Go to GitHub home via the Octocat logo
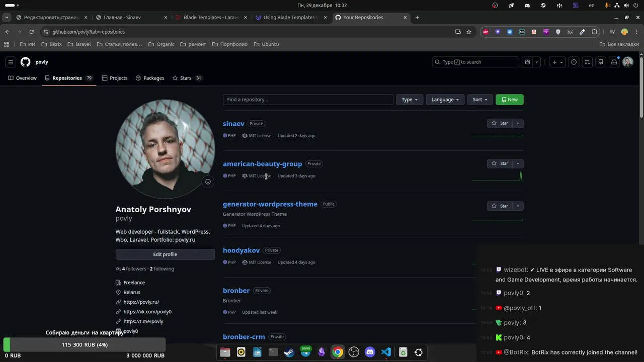Image resolution: width=644 pixels, height=362 pixels. [26, 62]
